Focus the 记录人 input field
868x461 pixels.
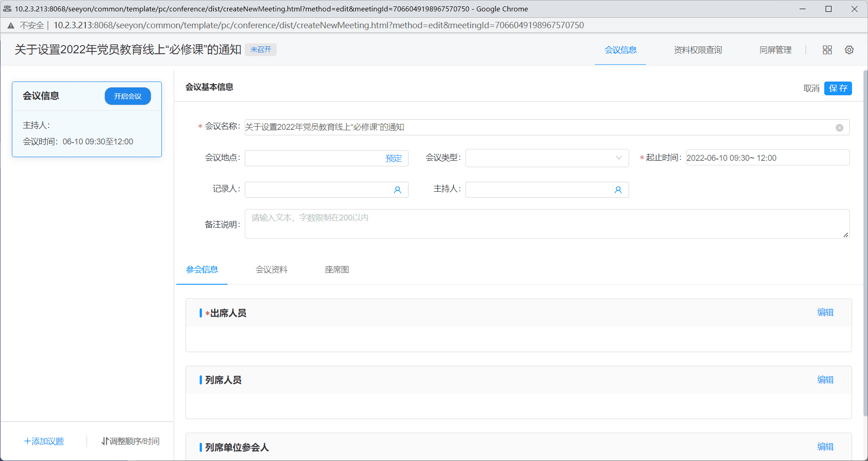(326, 190)
